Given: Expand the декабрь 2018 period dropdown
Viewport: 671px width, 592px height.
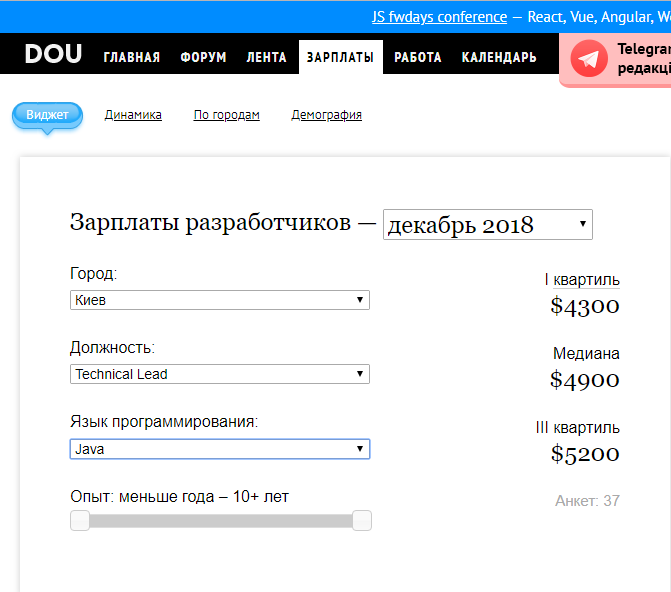Looking at the screenshot, I should (x=488, y=224).
